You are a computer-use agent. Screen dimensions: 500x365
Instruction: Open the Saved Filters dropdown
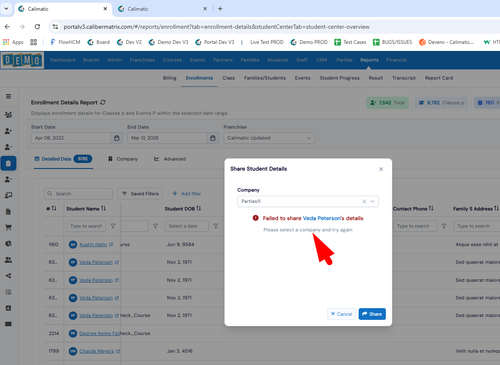pos(140,194)
